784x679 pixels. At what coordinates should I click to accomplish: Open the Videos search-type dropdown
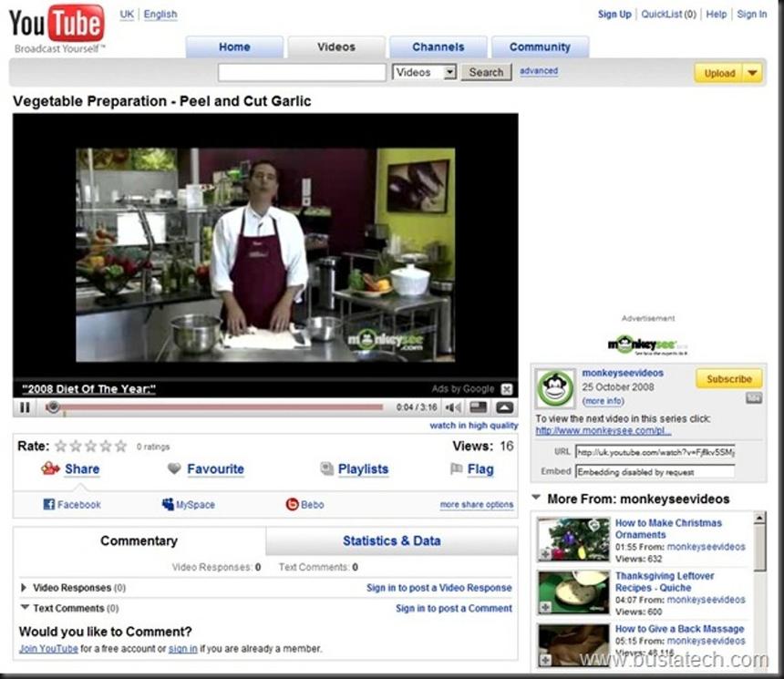tap(424, 72)
